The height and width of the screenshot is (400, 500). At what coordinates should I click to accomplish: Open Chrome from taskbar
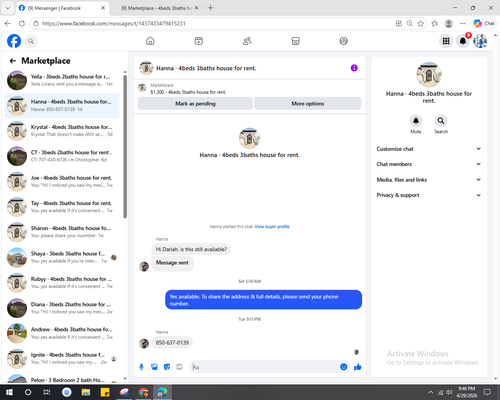coord(144,392)
